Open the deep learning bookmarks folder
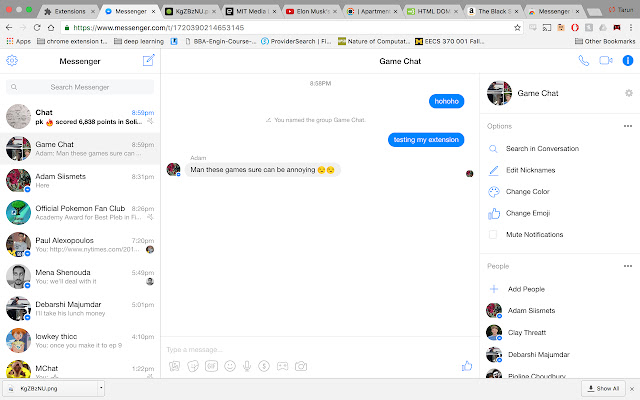 coord(139,41)
